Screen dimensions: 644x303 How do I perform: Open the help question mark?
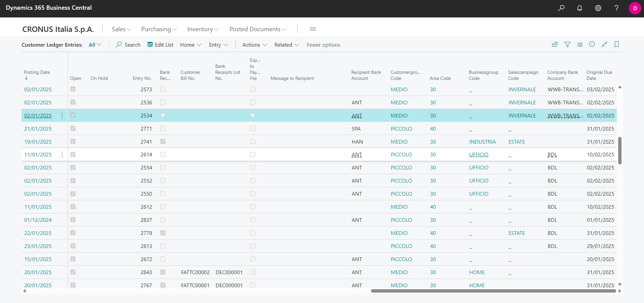click(616, 8)
